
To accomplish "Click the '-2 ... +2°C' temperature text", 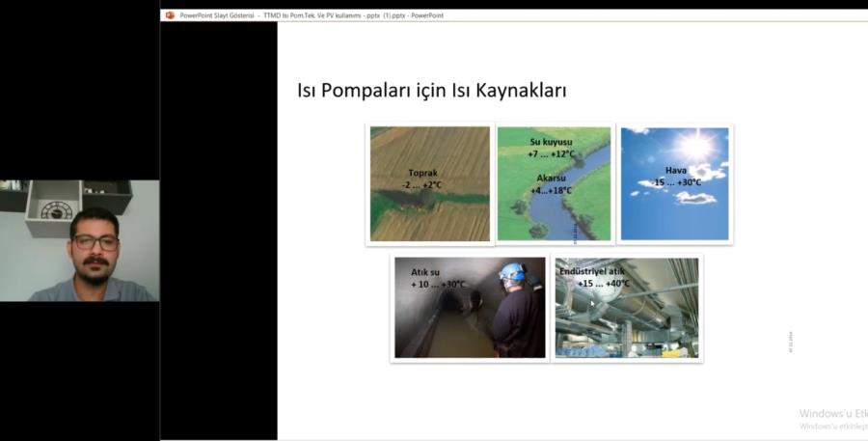I will tap(421, 185).
